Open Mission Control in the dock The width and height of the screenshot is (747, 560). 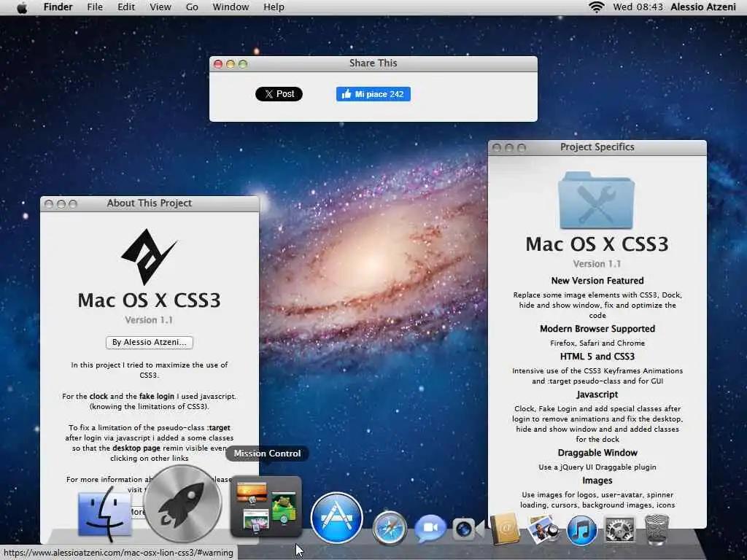coord(266,507)
